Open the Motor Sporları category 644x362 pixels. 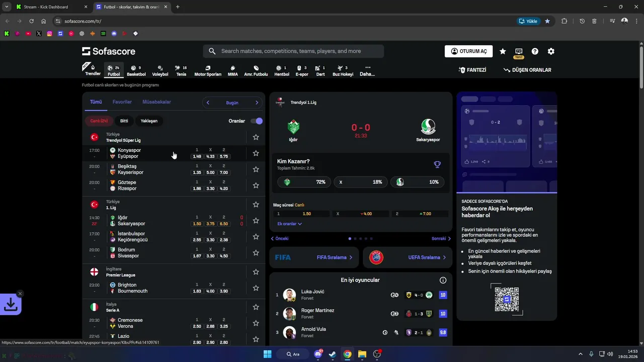click(208, 70)
